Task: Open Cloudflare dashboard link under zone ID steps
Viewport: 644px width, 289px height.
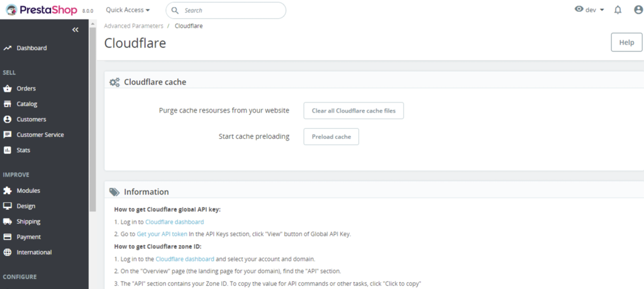Action: point(185,259)
